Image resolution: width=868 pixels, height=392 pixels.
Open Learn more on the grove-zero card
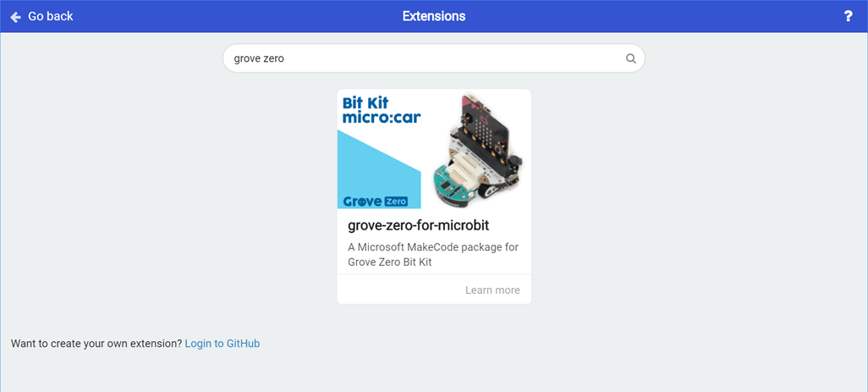[492, 290]
